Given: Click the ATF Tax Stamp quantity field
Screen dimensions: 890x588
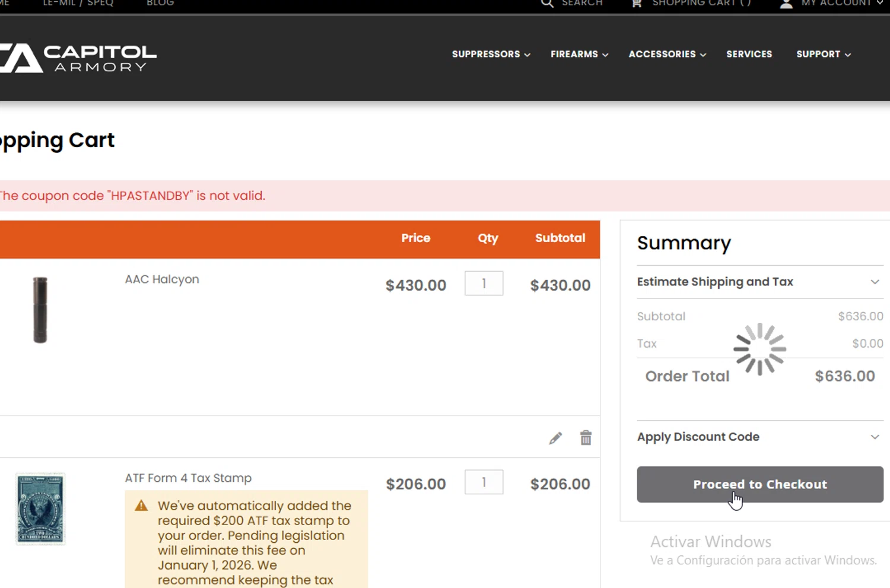Looking at the screenshot, I should pos(484,482).
